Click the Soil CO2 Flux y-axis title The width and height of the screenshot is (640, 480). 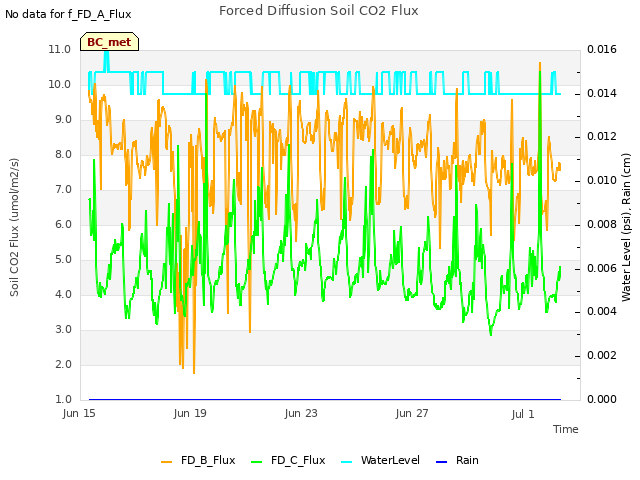pos(14,227)
